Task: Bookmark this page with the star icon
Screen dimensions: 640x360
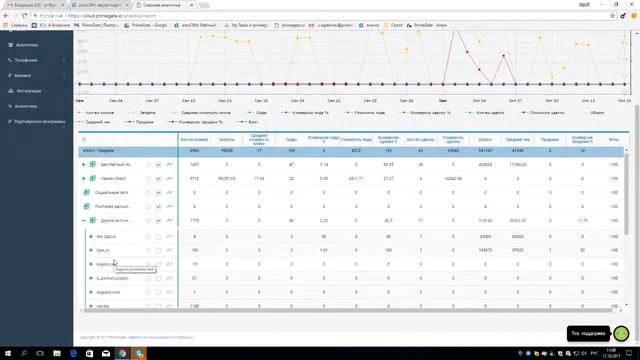Action: pos(612,16)
